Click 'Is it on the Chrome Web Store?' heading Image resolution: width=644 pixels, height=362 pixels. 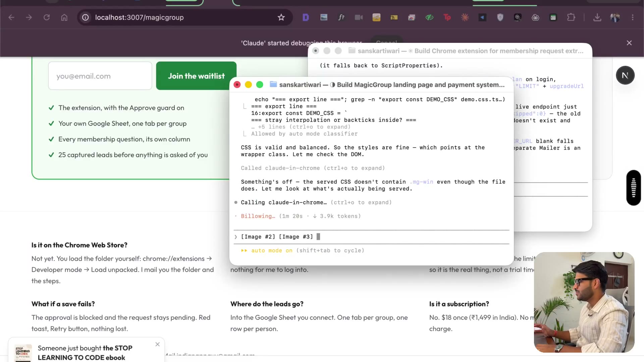pyautogui.click(x=79, y=245)
